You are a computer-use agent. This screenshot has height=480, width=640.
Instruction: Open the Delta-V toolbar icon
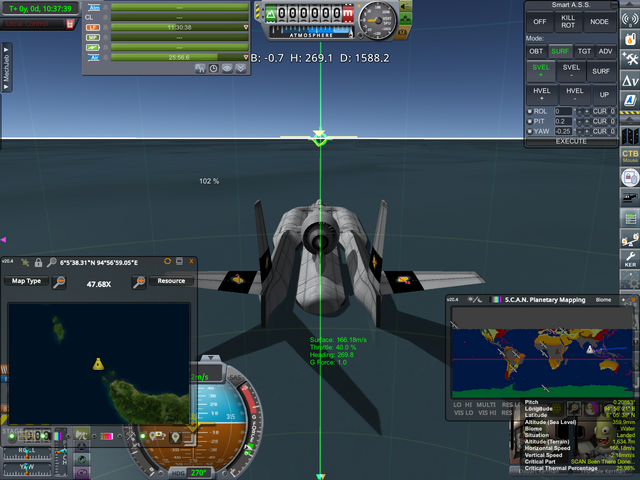(630, 80)
